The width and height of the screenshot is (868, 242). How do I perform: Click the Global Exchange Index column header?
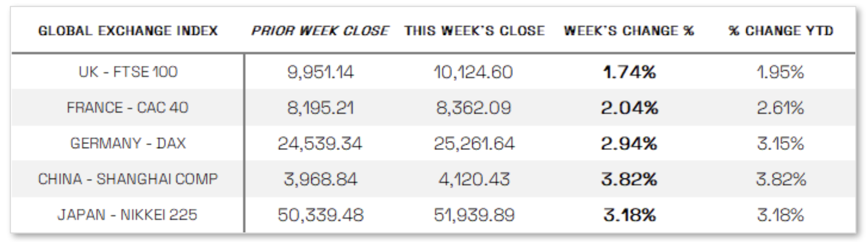coord(128,31)
